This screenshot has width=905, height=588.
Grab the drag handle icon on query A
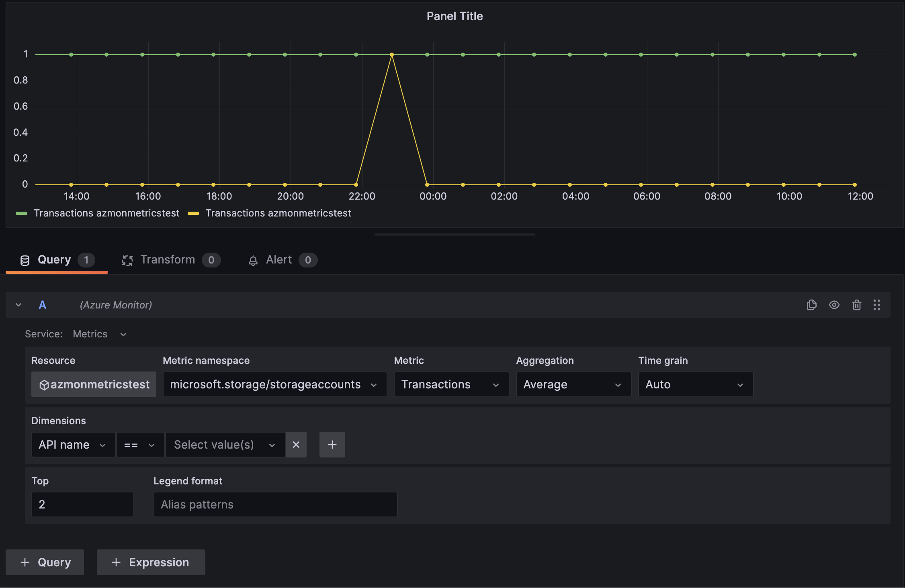(x=877, y=305)
